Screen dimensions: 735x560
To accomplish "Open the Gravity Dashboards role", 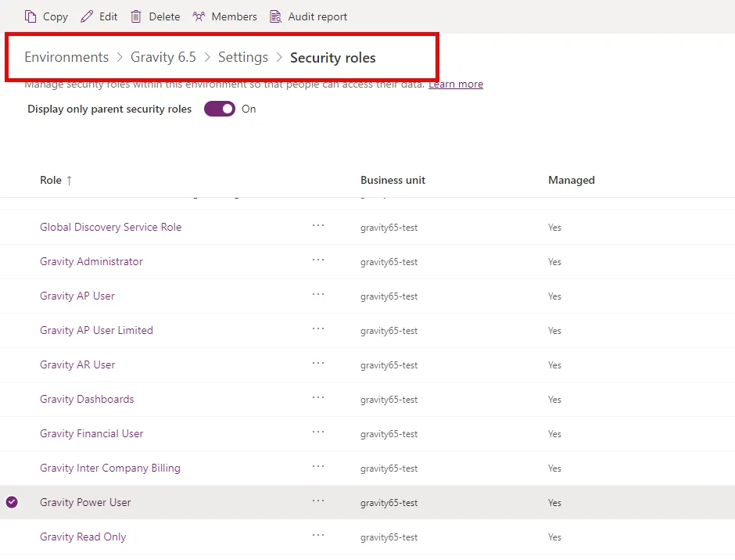I will (x=87, y=399).
